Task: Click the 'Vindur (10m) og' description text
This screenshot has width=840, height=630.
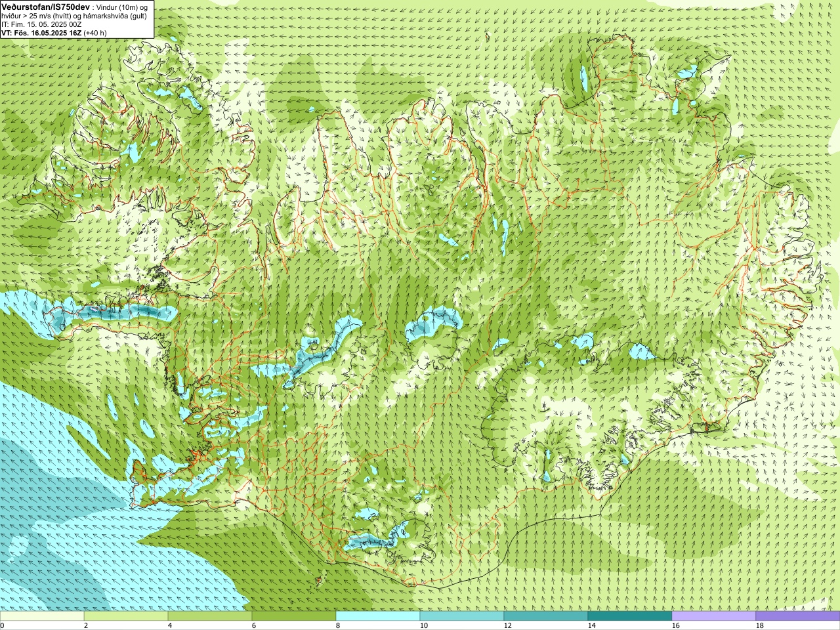Action: [x=123, y=7]
